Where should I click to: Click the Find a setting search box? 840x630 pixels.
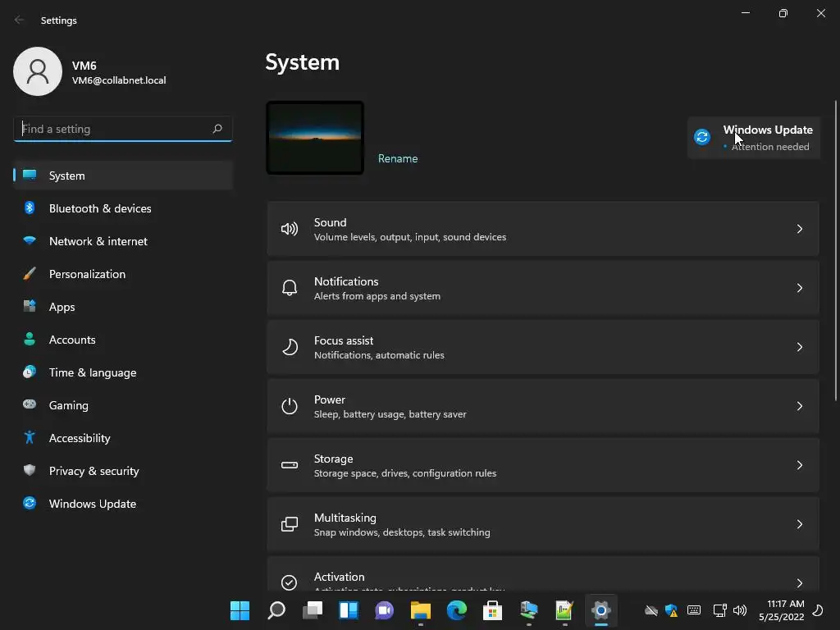pyautogui.click(x=123, y=129)
